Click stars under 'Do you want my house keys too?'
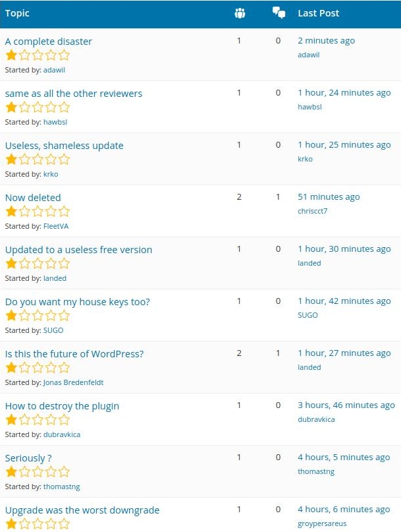The width and height of the screenshot is (401, 532). click(x=37, y=316)
